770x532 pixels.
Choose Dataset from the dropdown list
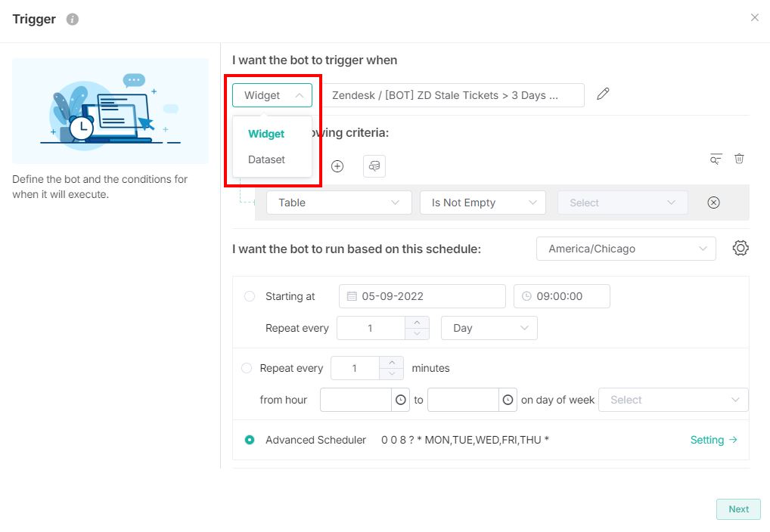[x=267, y=159]
